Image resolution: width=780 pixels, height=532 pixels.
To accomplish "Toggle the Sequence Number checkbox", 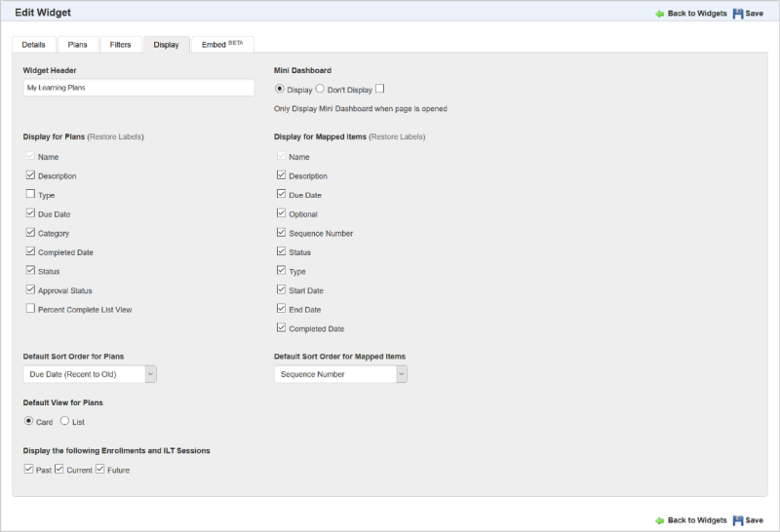I will [281, 232].
